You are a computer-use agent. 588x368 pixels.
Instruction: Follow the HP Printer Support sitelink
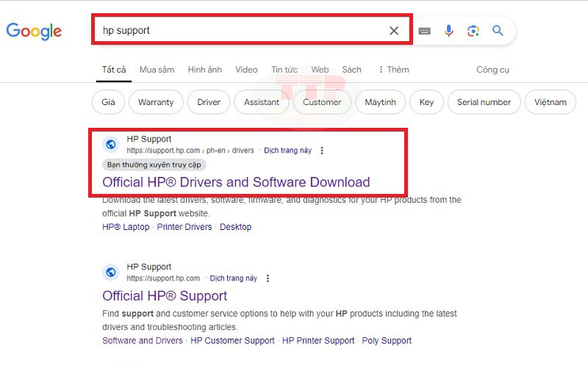click(318, 341)
